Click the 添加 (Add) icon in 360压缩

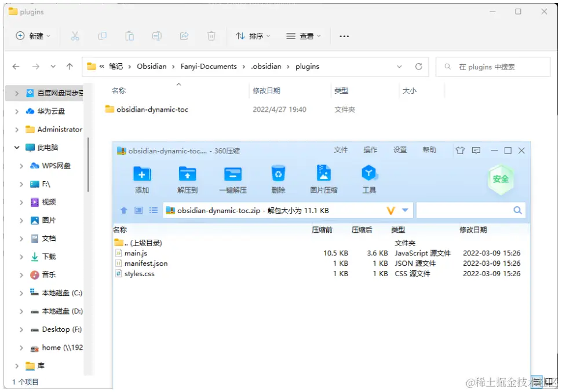pyautogui.click(x=143, y=178)
